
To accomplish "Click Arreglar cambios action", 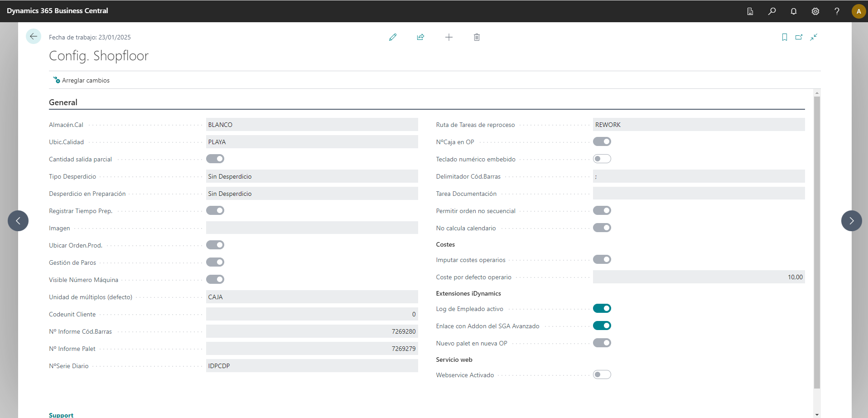I will pyautogui.click(x=82, y=80).
